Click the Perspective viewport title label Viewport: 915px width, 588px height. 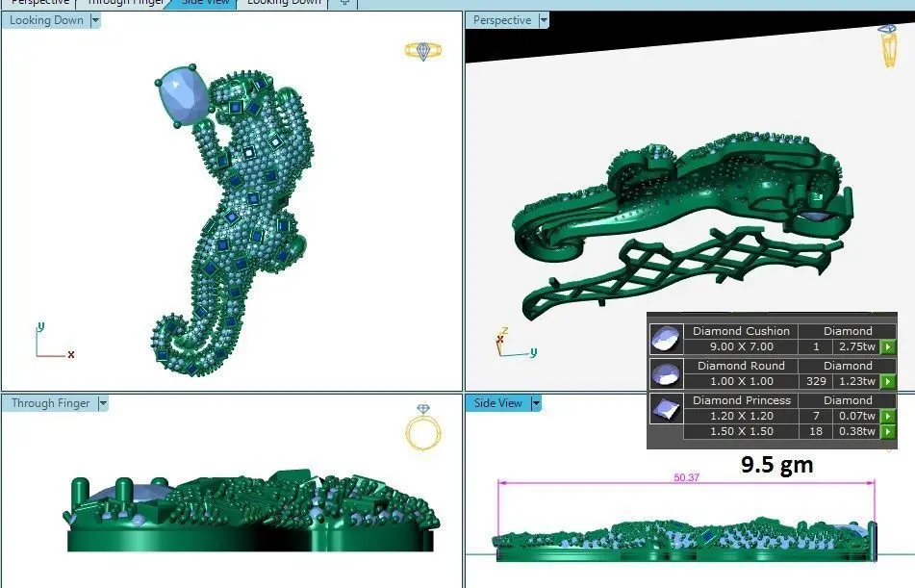pos(502,20)
